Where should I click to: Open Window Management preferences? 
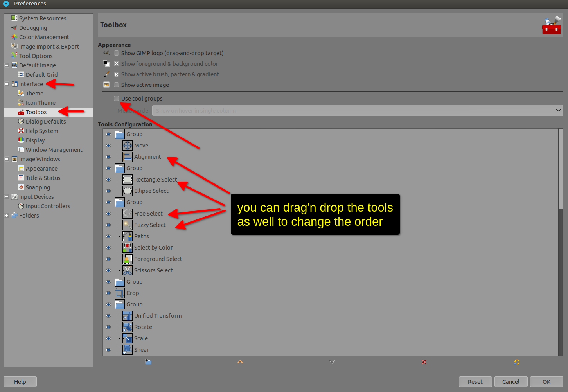pyautogui.click(x=54, y=150)
